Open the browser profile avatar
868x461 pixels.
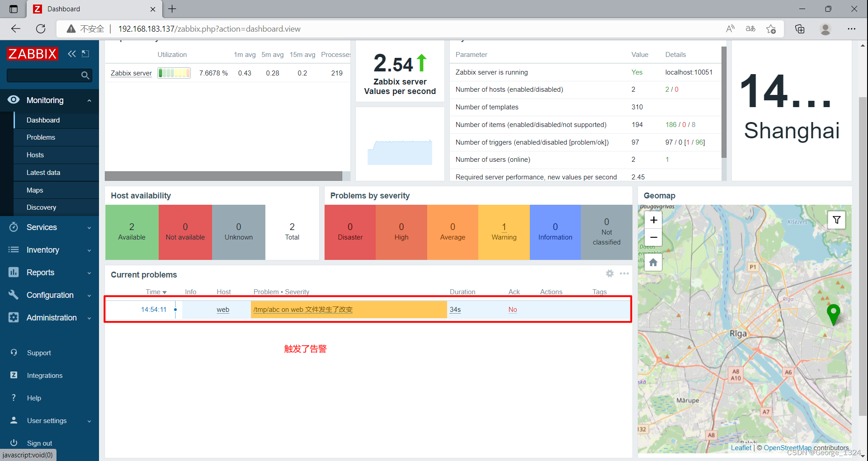826,29
